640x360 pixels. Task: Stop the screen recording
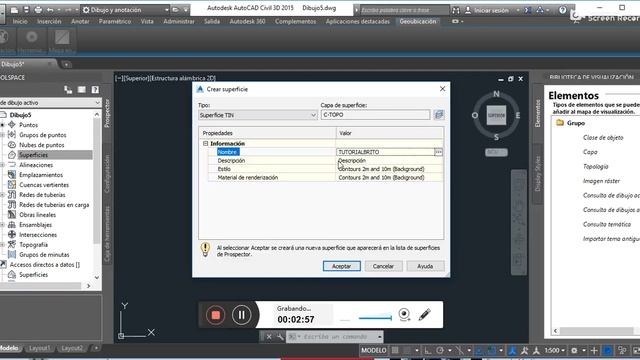(x=216, y=315)
